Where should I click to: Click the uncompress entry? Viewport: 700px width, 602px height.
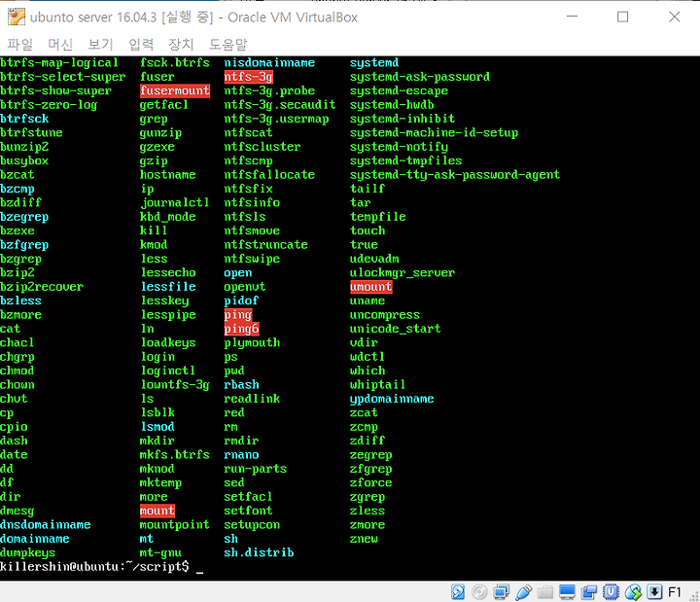[x=385, y=315]
